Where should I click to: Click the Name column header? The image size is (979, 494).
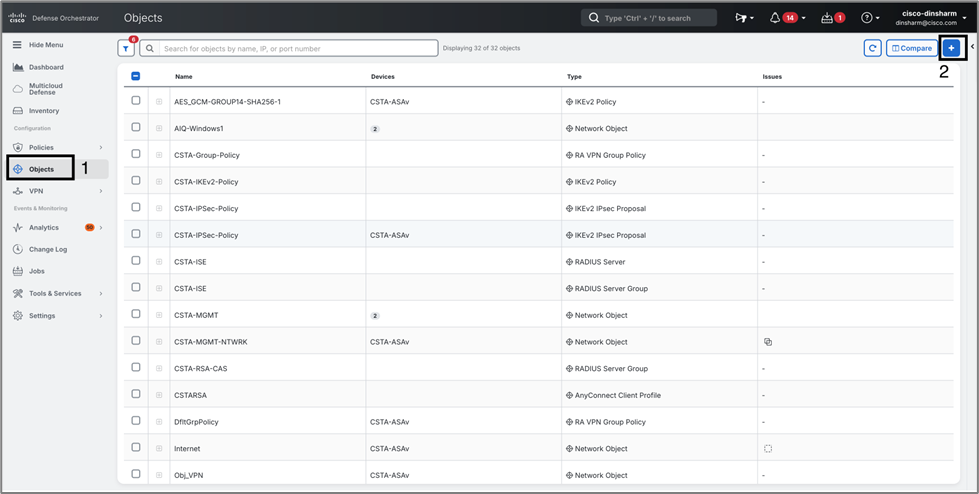pyautogui.click(x=184, y=76)
